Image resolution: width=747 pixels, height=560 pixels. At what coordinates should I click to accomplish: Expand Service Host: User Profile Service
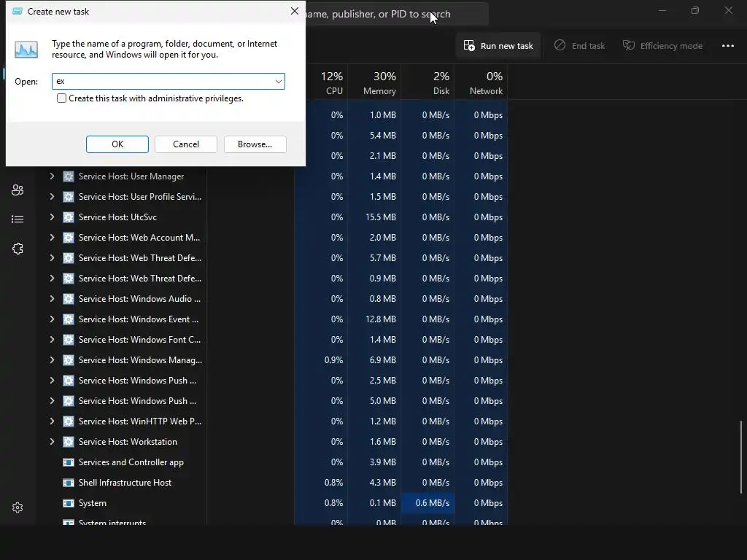point(52,197)
